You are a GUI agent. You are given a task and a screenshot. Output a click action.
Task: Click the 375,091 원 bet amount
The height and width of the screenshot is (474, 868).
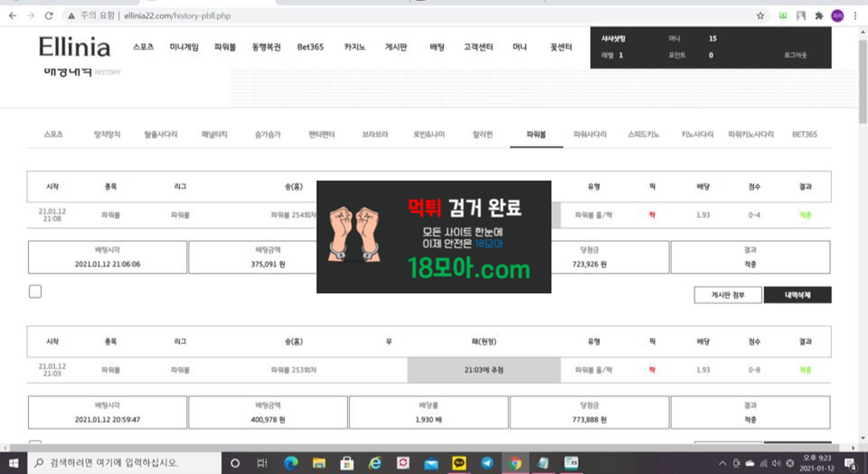pos(268,264)
